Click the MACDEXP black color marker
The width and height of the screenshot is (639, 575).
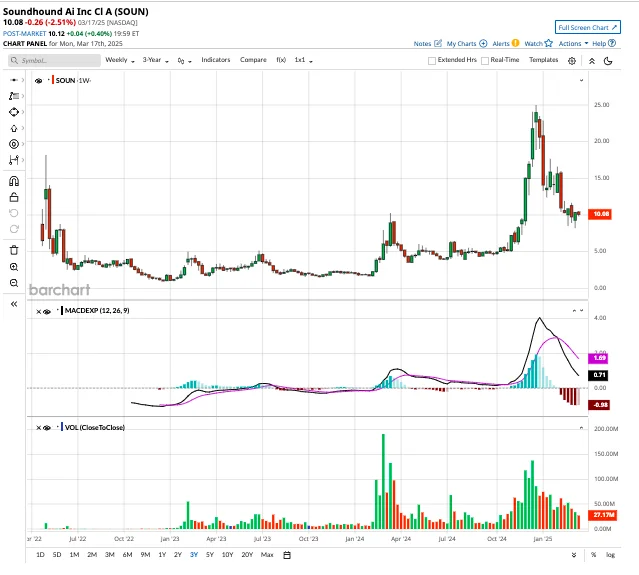coord(62,311)
